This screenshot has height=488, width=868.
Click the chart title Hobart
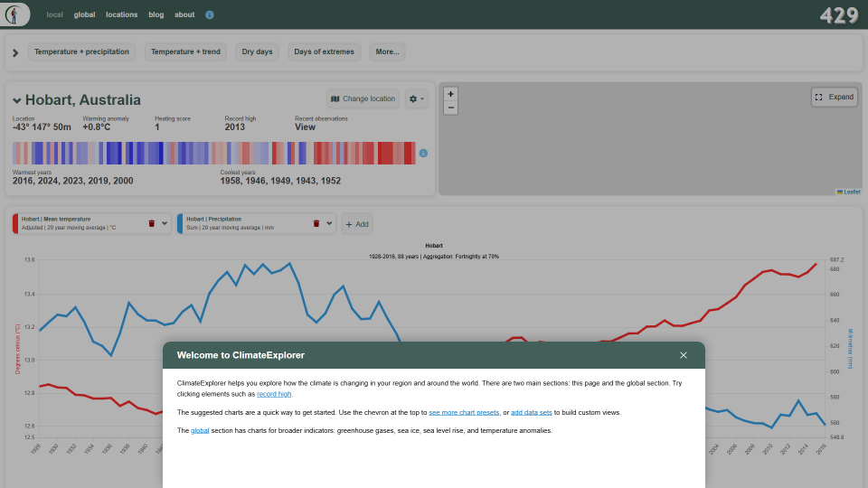(x=434, y=246)
